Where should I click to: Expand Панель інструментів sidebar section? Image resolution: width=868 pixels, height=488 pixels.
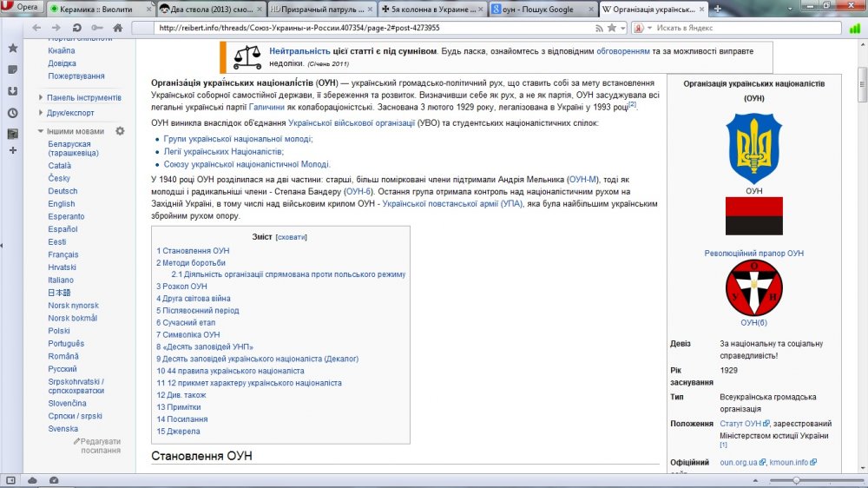pyautogui.click(x=83, y=97)
